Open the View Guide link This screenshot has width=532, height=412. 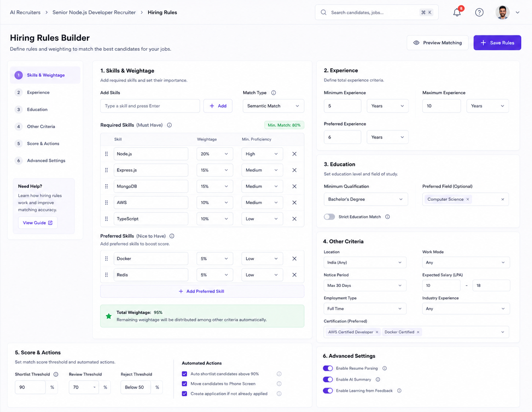(37, 223)
